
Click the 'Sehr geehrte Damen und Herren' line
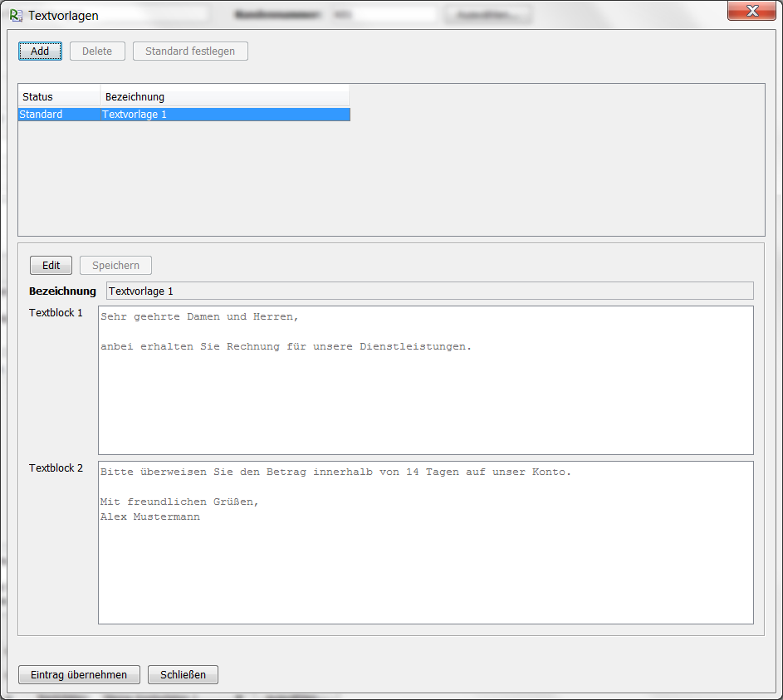(199, 317)
